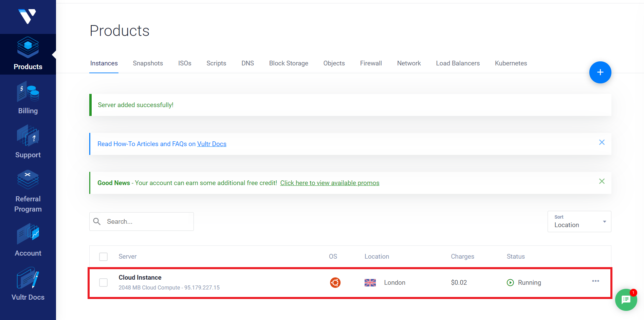Tick the Cloud Instance row checkbox
The image size is (644, 320).
(103, 282)
